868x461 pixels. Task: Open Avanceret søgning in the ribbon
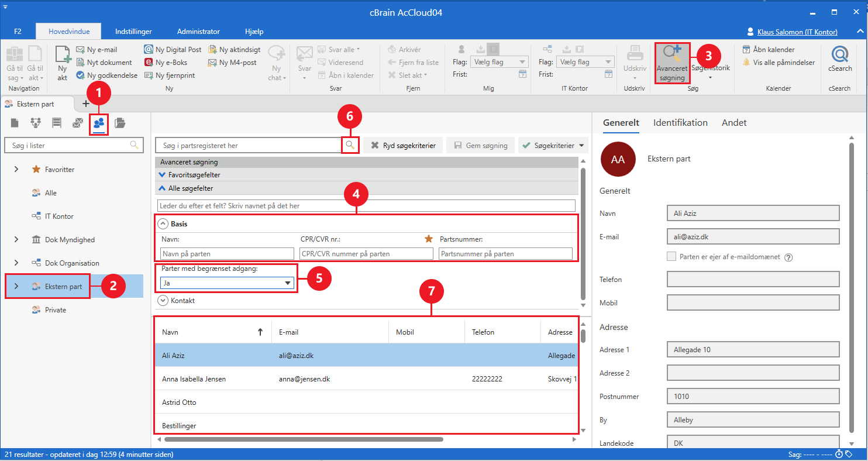(x=672, y=63)
